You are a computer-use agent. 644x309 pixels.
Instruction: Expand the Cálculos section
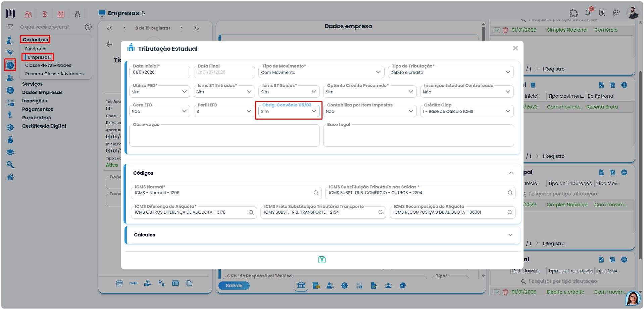(510, 235)
